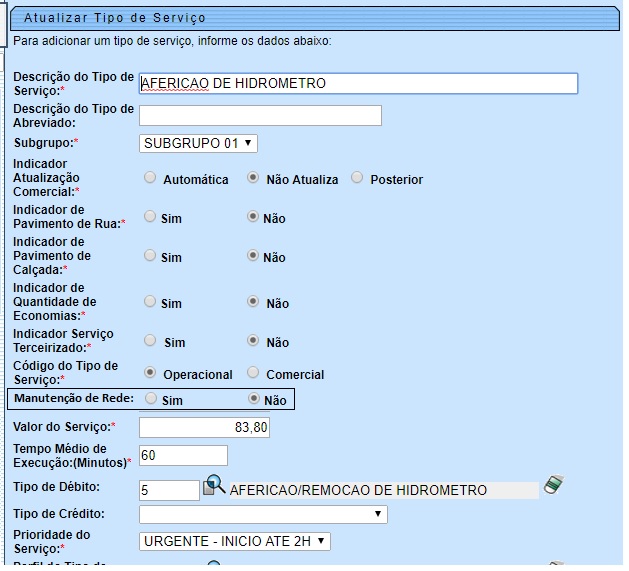Click the Descrição do Tipo de Serviço field
This screenshot has width=629, height=571.
(358, 83)
